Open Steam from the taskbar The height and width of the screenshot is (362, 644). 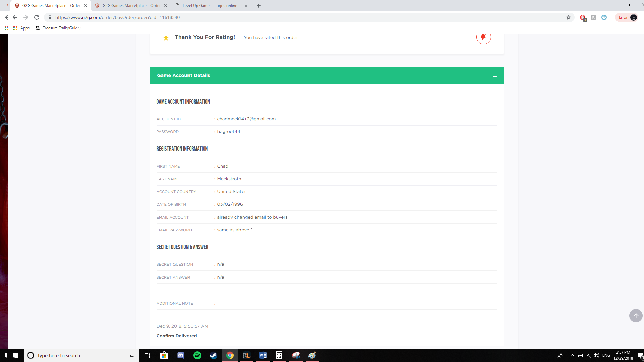214,355
